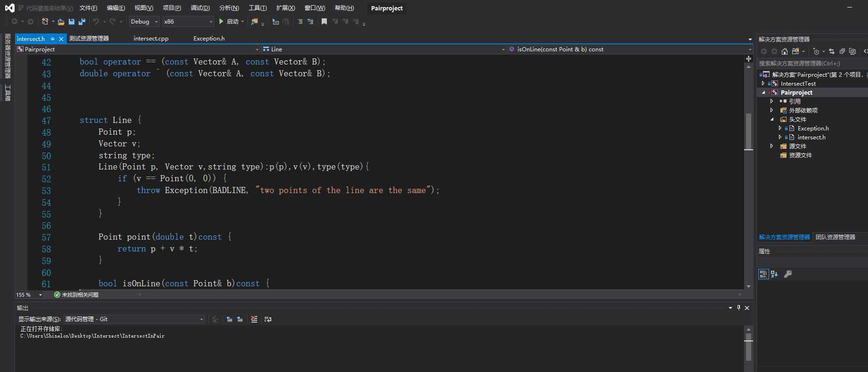Open the isOnLine member dropdown

click(630, 49)
